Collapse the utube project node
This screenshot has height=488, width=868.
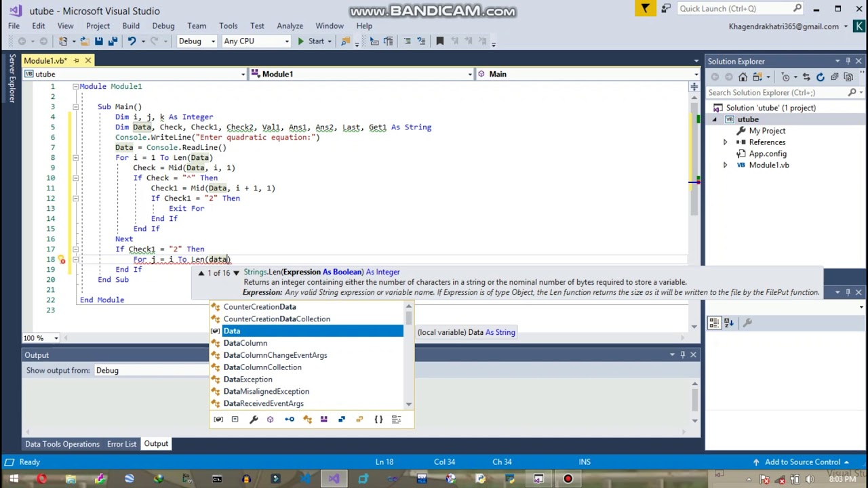714,119
